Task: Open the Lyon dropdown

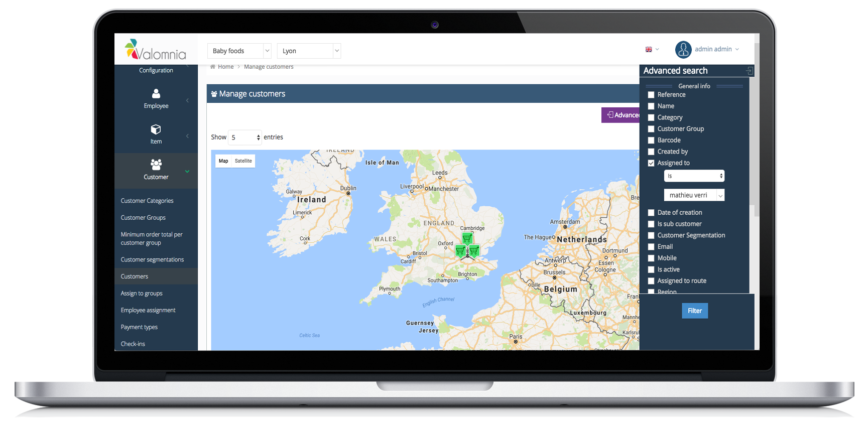Action: (309, 51)
